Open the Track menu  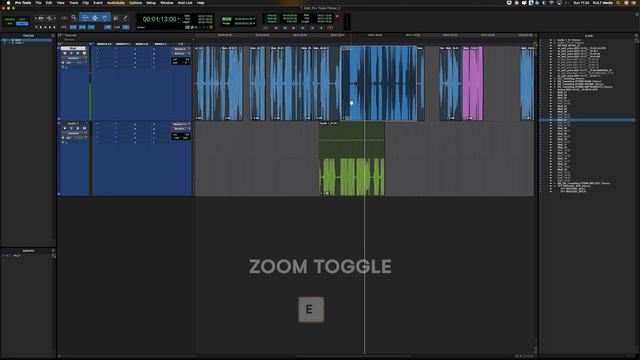coord(73,2)
